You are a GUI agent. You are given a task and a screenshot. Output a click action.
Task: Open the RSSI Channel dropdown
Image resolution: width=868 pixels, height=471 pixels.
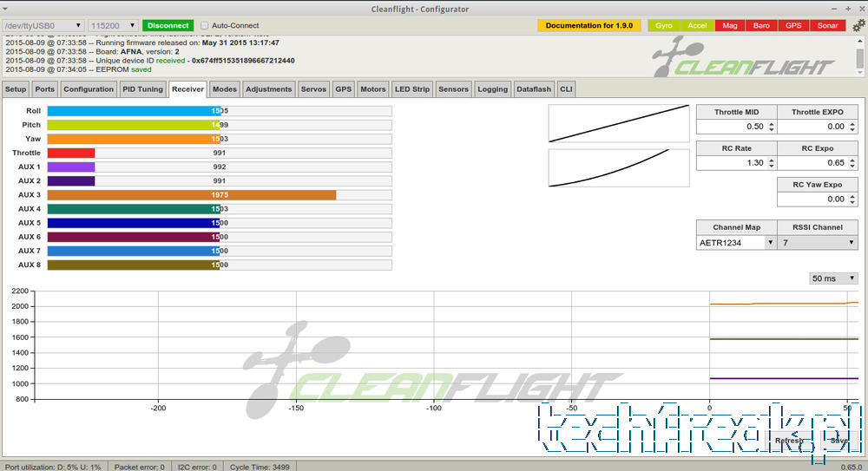coord(818,242)
